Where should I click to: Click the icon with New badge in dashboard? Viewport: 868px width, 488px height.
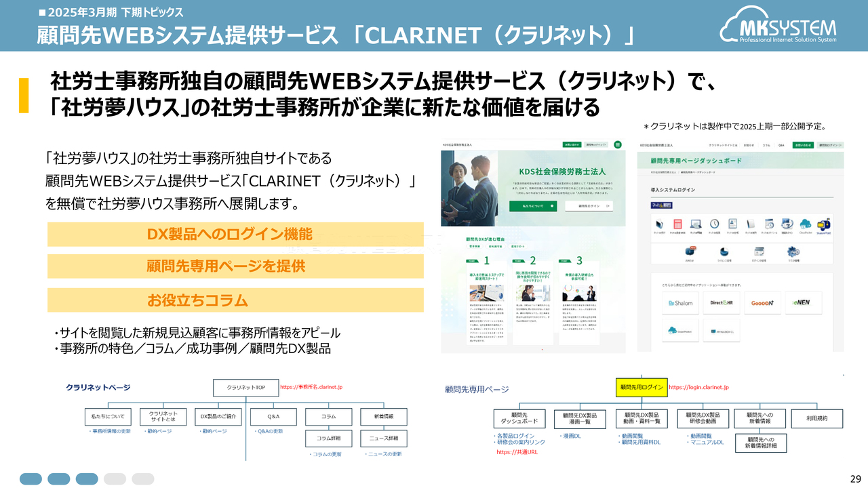point(690,252)
